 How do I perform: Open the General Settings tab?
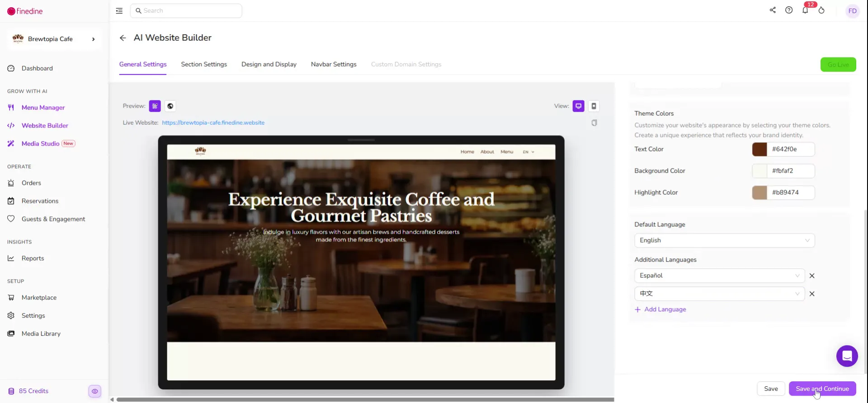pyautogui.click(x=143, y=64)
